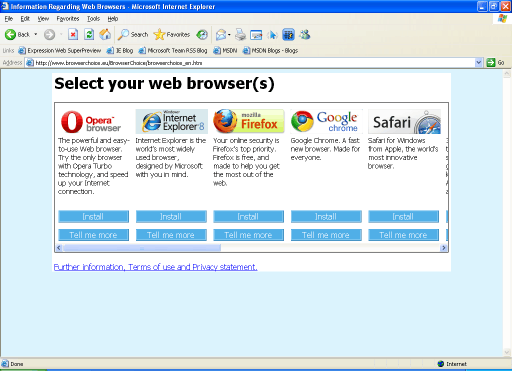Click the Mozilla Firefox logo

click(249, 121)
